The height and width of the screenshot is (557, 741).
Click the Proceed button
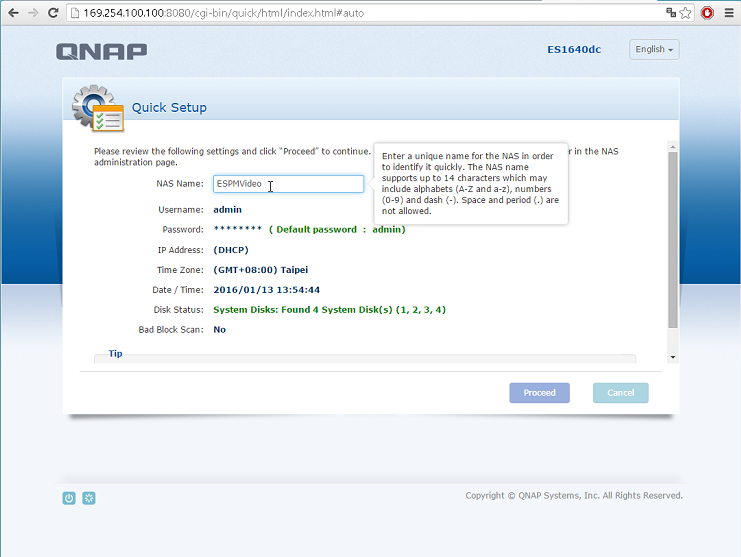point(539,393)
